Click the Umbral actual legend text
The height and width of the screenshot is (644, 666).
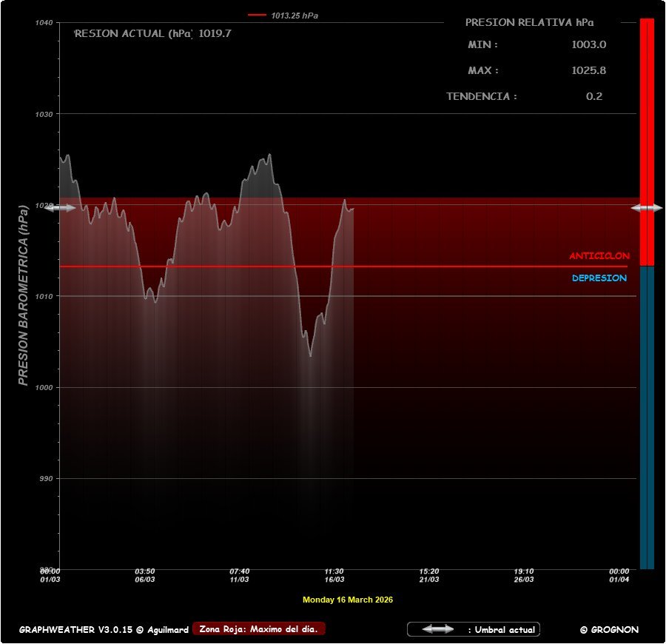pos(501,630)
